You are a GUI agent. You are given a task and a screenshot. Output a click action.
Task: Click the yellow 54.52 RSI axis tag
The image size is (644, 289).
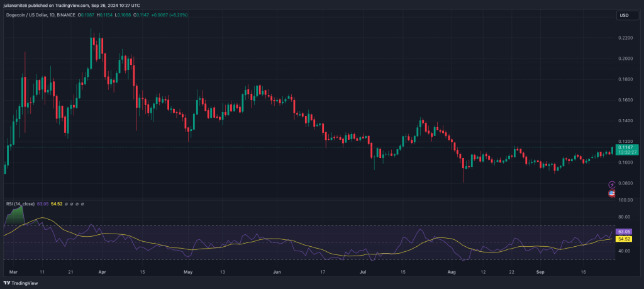[x=623, y=239]
